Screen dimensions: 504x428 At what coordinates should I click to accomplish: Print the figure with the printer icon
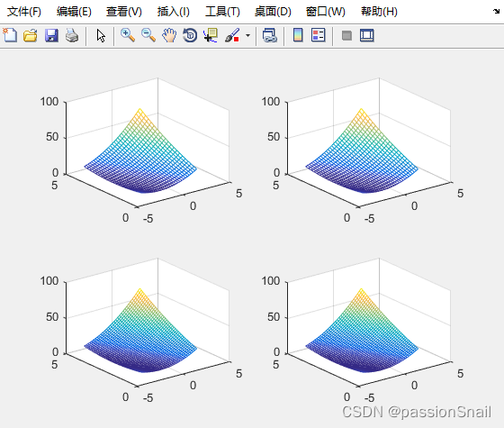point(72,35)
